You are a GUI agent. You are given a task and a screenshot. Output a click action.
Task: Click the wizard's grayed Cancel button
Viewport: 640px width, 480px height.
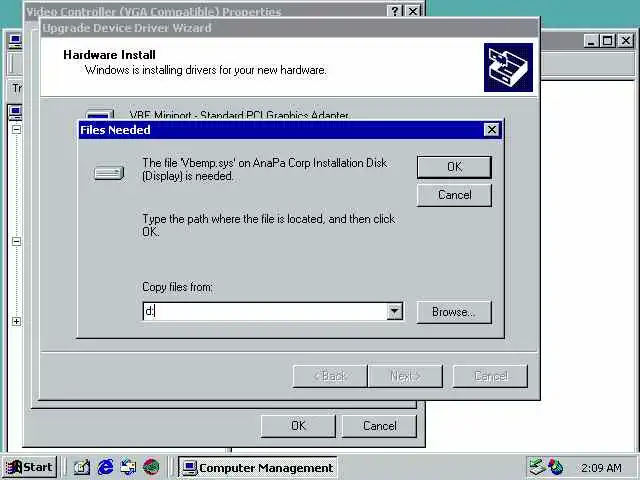(x=490, y=376)
